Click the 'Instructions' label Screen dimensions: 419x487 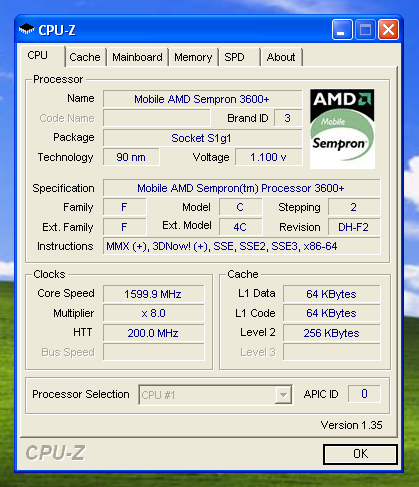click(65, 246)
